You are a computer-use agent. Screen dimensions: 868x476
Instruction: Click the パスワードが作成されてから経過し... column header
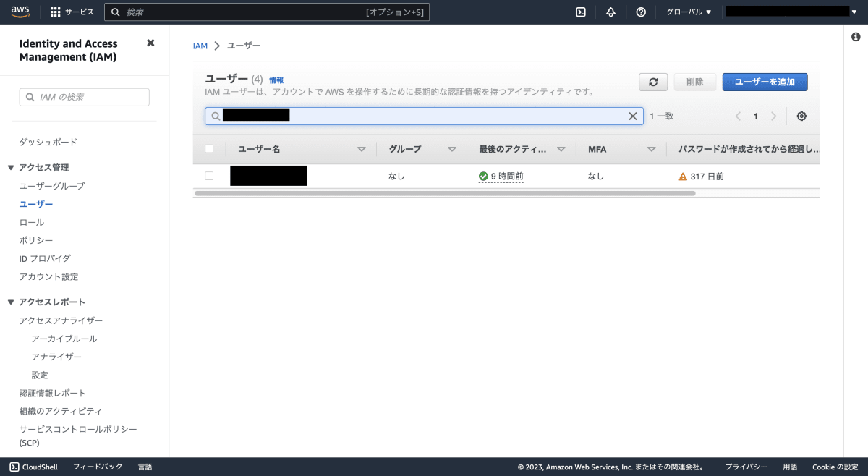coord(748,149)
